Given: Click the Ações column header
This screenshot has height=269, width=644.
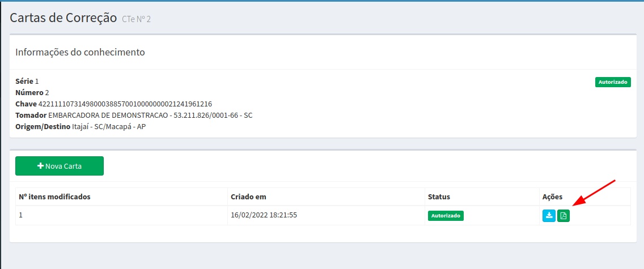Looking at the screenshot, I should (552, 197).
